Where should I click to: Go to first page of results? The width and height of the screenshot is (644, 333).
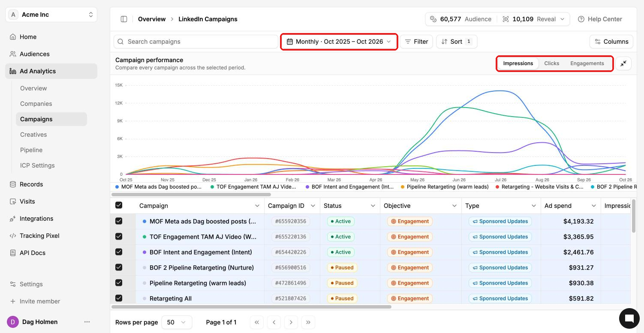[257, 322]
